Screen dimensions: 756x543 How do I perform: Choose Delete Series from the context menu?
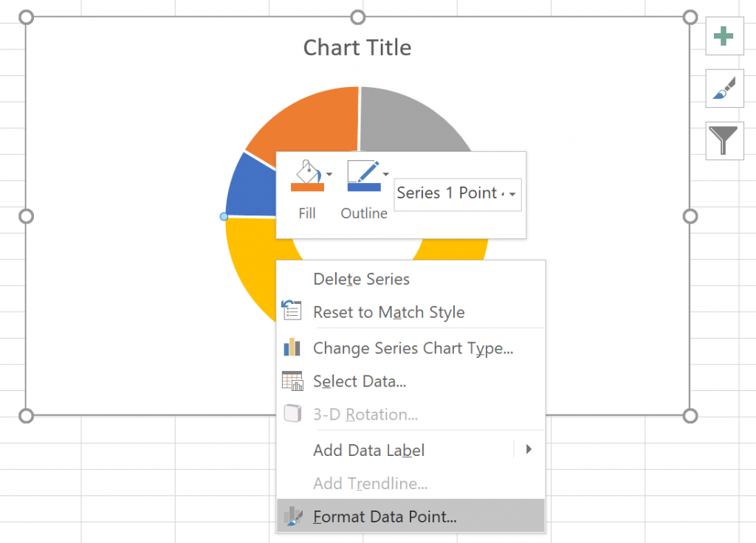(361, 279)
